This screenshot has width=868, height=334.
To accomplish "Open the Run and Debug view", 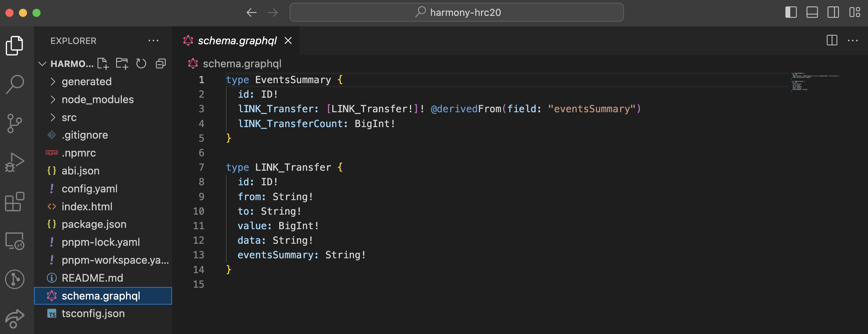I will pyautogui.click(x=15, y=163).
